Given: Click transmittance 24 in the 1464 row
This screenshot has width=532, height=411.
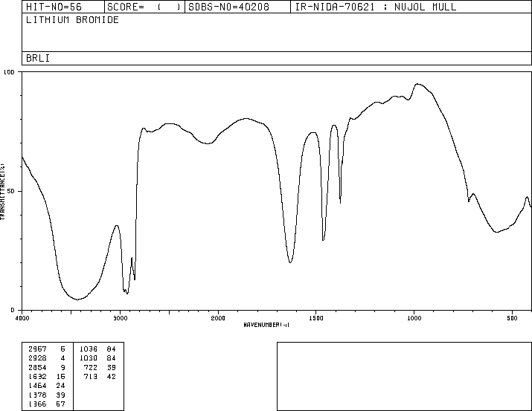Looking at the screenshot, I should click(x=60, y=386).
